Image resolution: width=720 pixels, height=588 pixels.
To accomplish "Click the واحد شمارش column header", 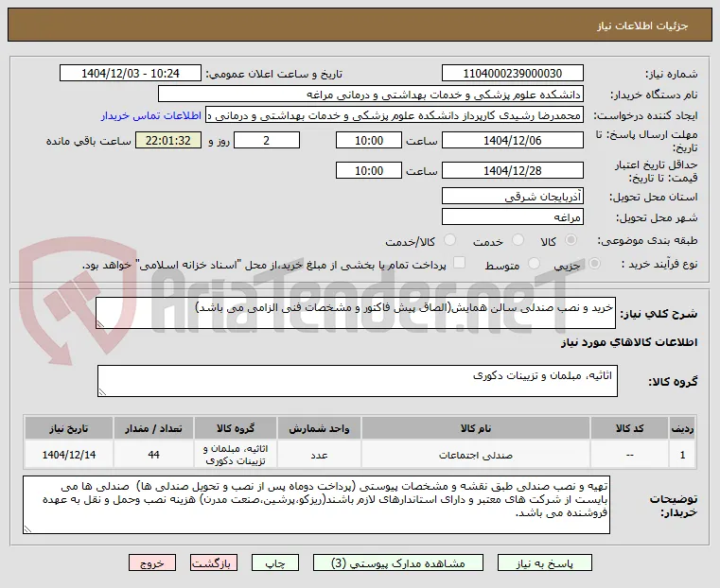I will click(319, 428).
